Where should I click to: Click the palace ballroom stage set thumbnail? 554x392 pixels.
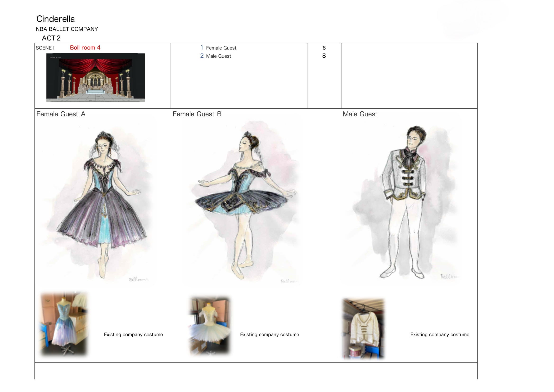point(95,78)
